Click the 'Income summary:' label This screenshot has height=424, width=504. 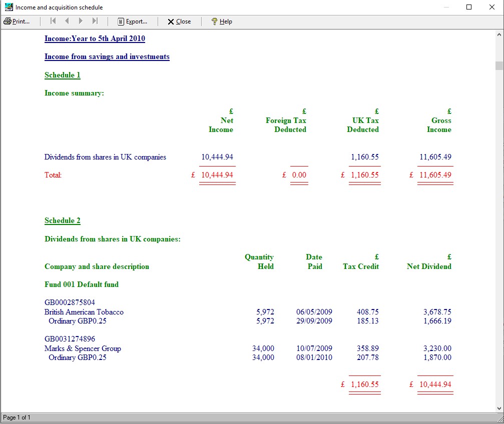coord(74,93)
